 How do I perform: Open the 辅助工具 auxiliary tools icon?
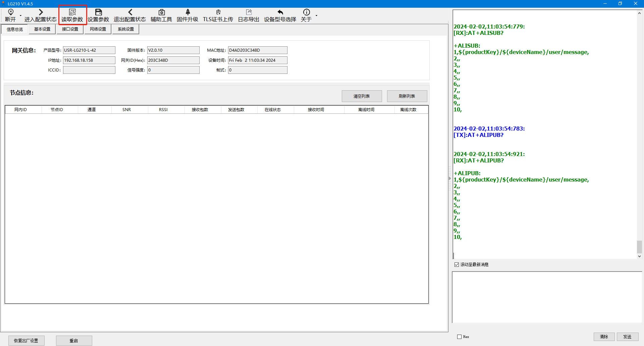(162, 12)
